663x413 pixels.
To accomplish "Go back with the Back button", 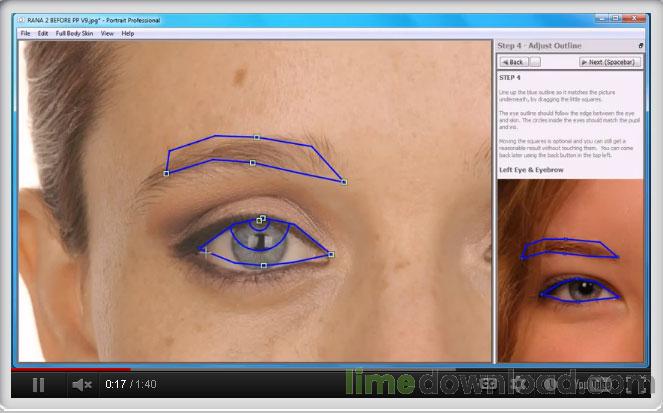I will 513,62.
